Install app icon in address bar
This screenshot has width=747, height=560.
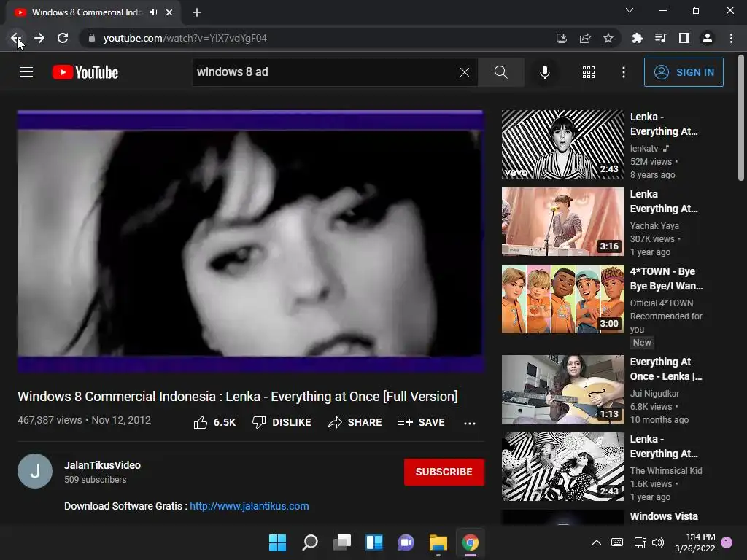coord(562,38)
